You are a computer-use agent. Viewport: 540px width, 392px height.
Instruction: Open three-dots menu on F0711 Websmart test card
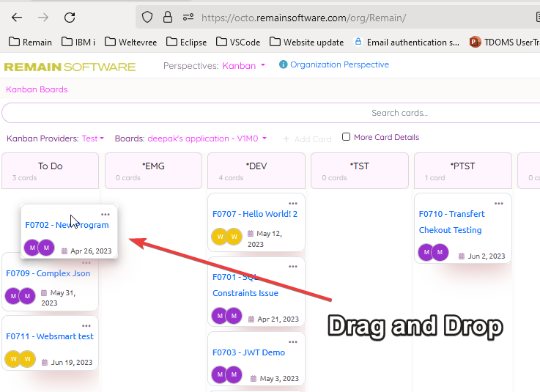point(86,325)
